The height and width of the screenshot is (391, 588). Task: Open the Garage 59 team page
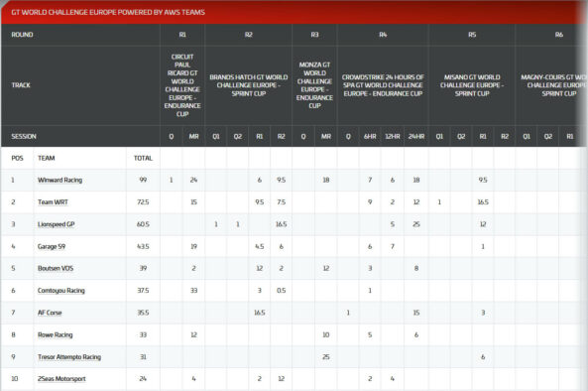click(52, 246)
